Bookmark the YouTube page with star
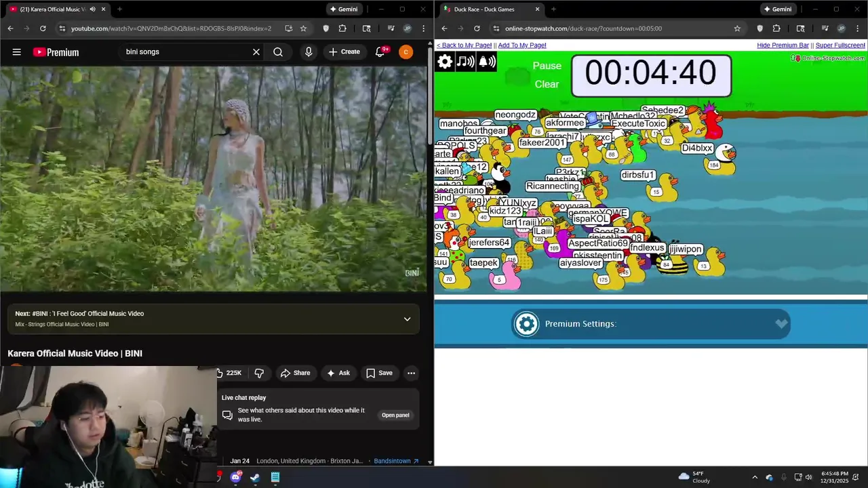Viewport: 868px width, 488px height. pos(303,28)
